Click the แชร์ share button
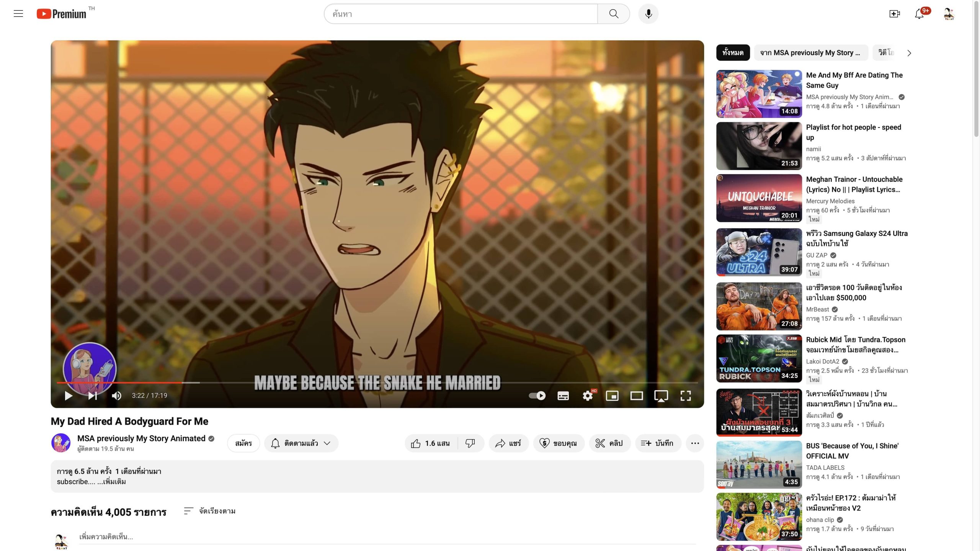Screen dimensions: 980x551 point(508,443)
